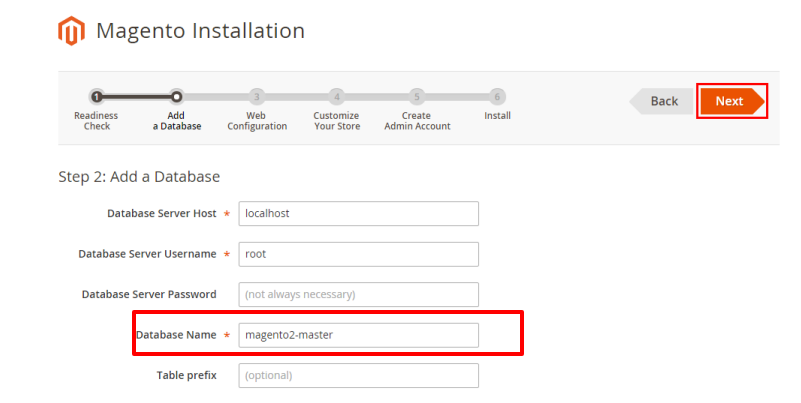Image resolution: width=801 pixels, height=403 pixels.
Task: Click into Database Server Password field
Action: [358, 295]
